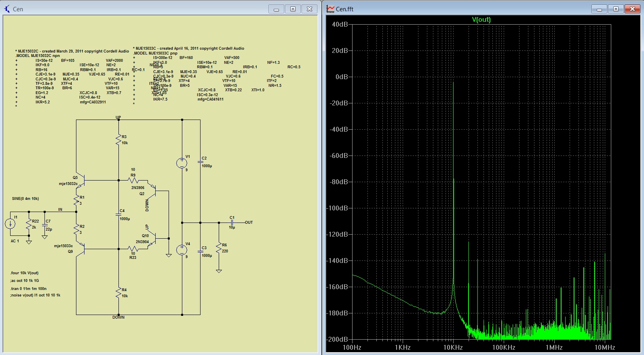
Task: Click the ;ac oct 10 1k 1G comment
Action: click(x=25, y=281)
